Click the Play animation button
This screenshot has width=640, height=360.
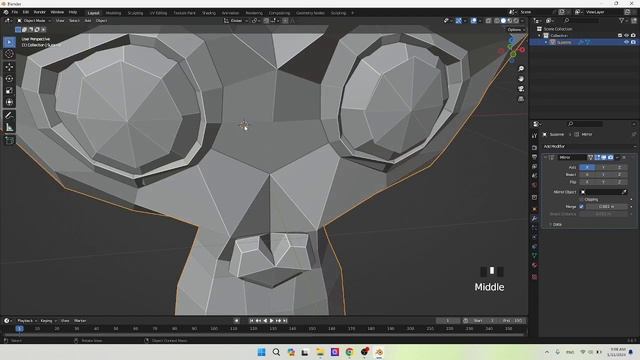point(271,321)
